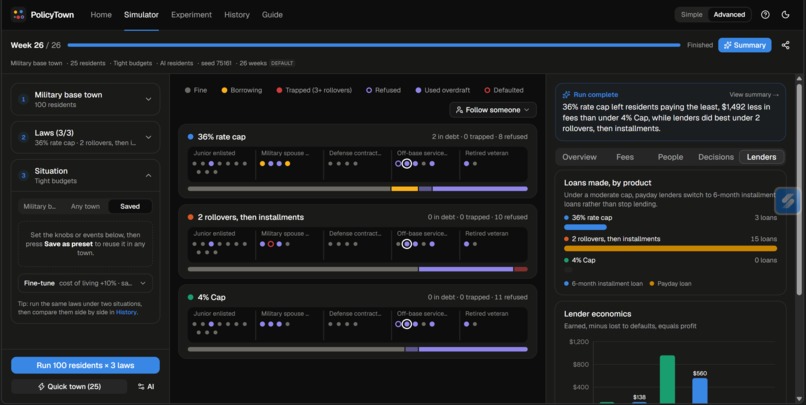Click the highlighted resident dot in 2 rollovers row
The height and width of the screenshot is (405, 806).
407,244
